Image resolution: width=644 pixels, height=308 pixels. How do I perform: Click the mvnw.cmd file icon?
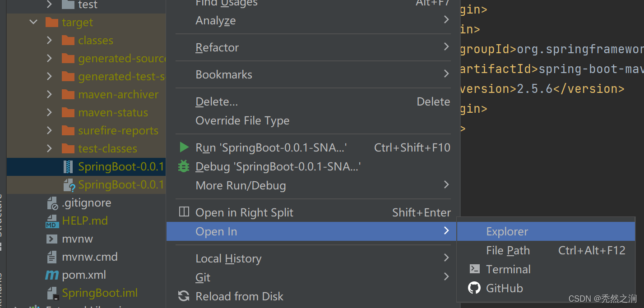52,257
